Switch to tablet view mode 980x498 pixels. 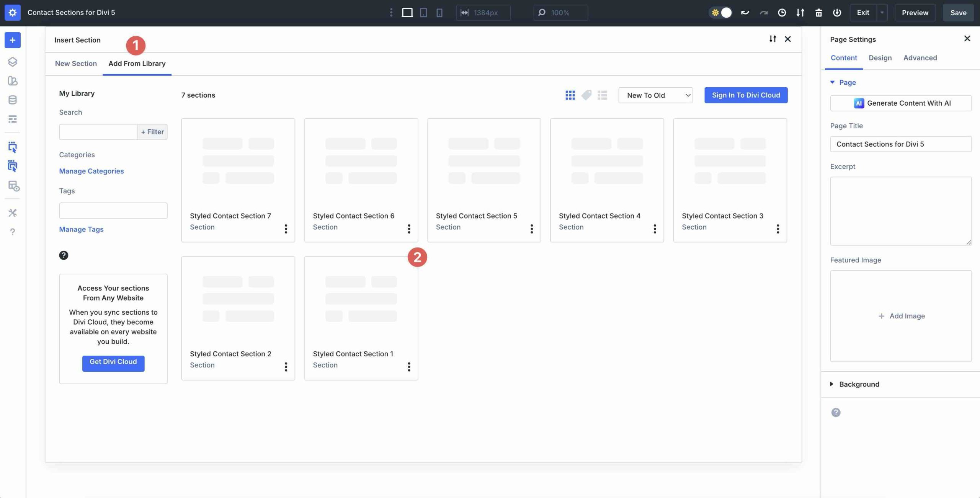(423, 12)
